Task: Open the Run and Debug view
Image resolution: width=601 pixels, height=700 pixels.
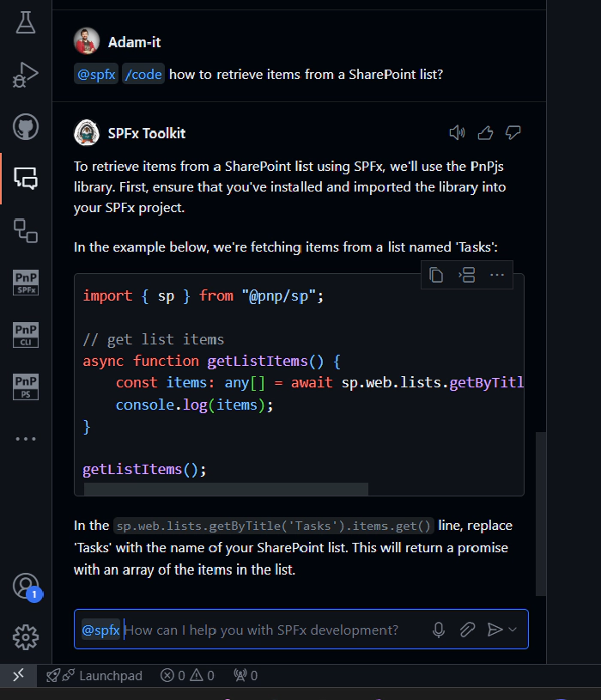Action: click(x=26, y=75)
